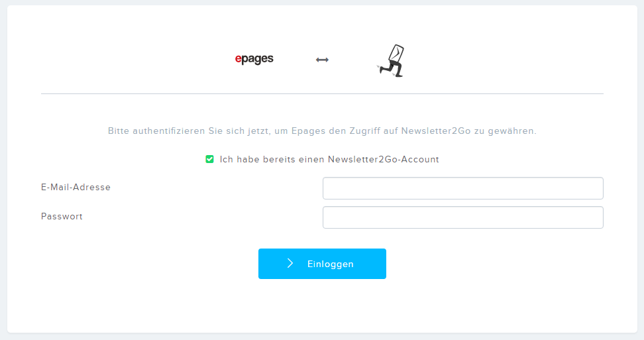Click the word 'gewähren' ending the instruction

tap(512, 131)
